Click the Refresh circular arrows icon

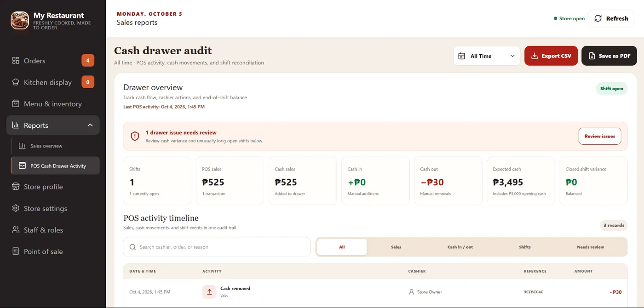(598, 18)
